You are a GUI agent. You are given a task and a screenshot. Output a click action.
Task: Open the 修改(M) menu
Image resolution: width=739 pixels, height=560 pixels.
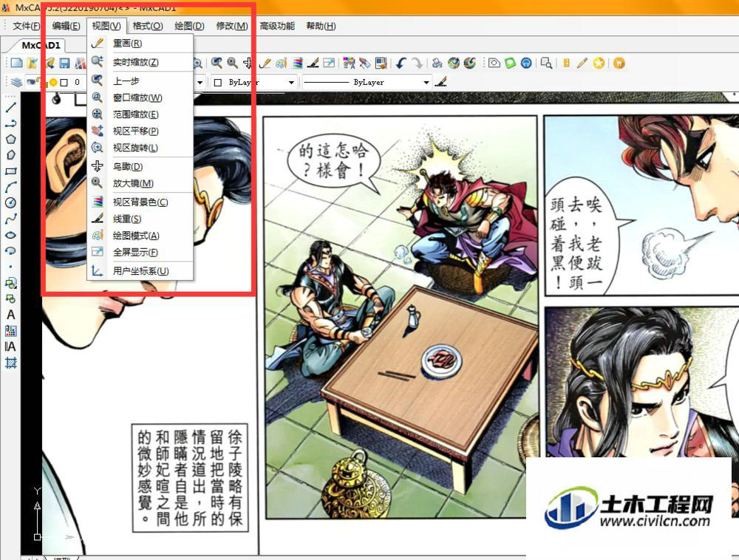tap(232, 26)
